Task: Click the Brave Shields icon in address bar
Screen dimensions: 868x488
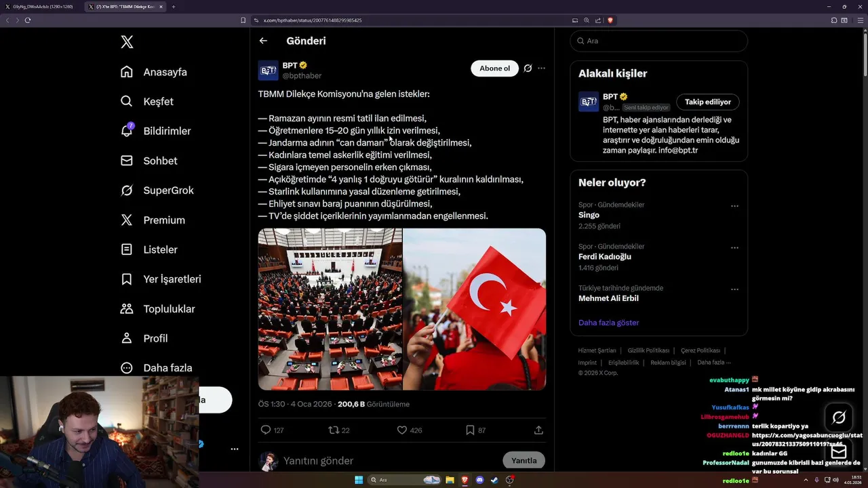Action: tap(610, 20)
